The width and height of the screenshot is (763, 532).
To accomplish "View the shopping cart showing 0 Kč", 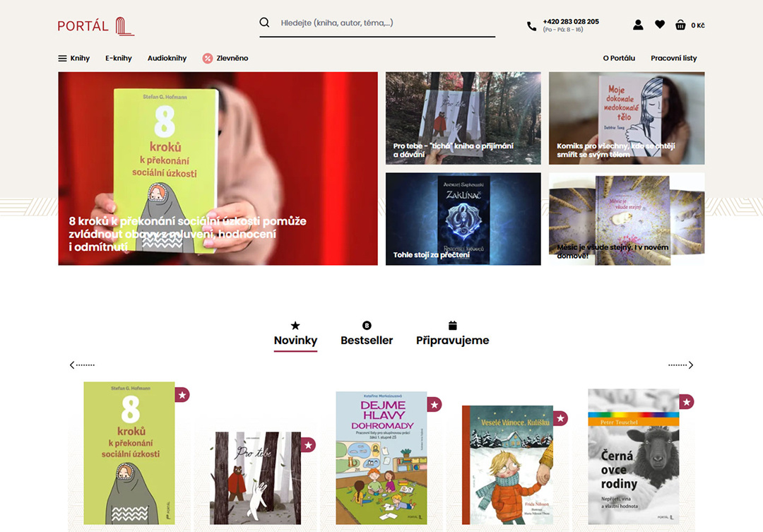I will point(685,24).
